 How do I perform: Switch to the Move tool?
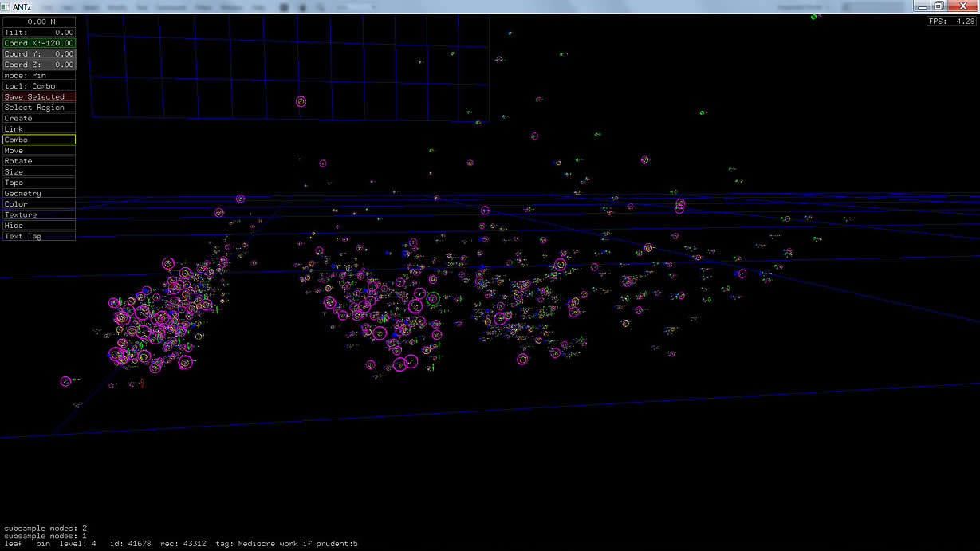(39, 151)
